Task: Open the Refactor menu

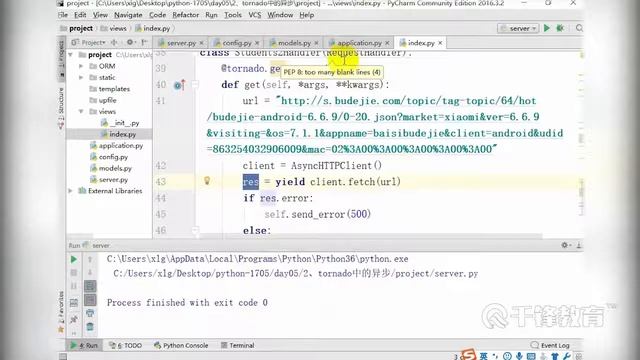Action: pyautogui.click(x=185, y=15)
